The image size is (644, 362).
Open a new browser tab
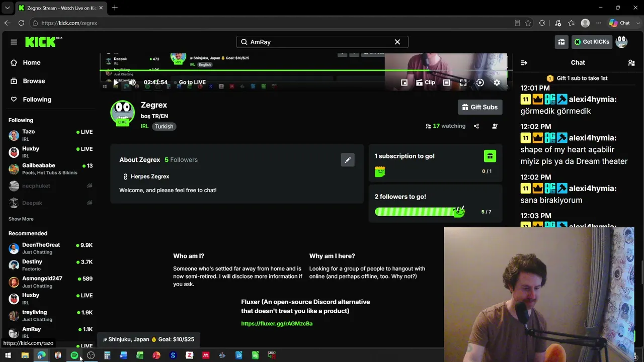(x=115, y=8)
